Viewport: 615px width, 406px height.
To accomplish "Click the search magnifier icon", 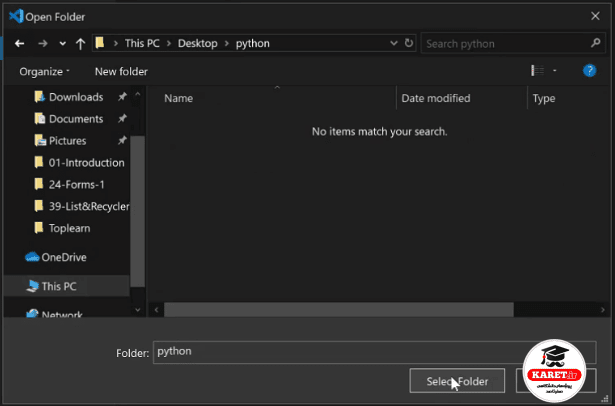I will [595, 43].
